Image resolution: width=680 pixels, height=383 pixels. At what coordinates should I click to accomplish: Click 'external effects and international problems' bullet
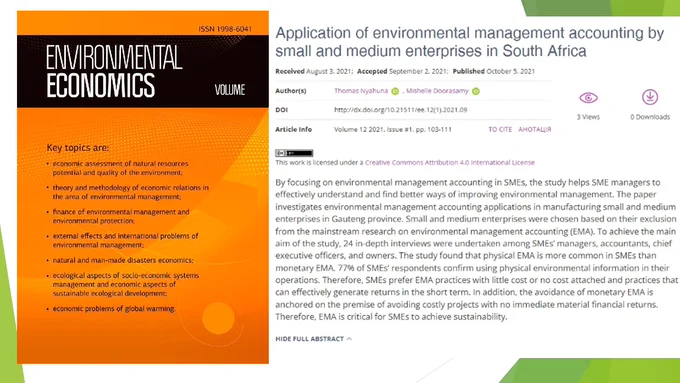click(x=125, y=240)
